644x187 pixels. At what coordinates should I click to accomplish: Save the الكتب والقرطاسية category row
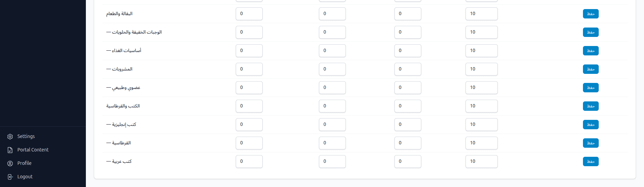coord(591,106)
